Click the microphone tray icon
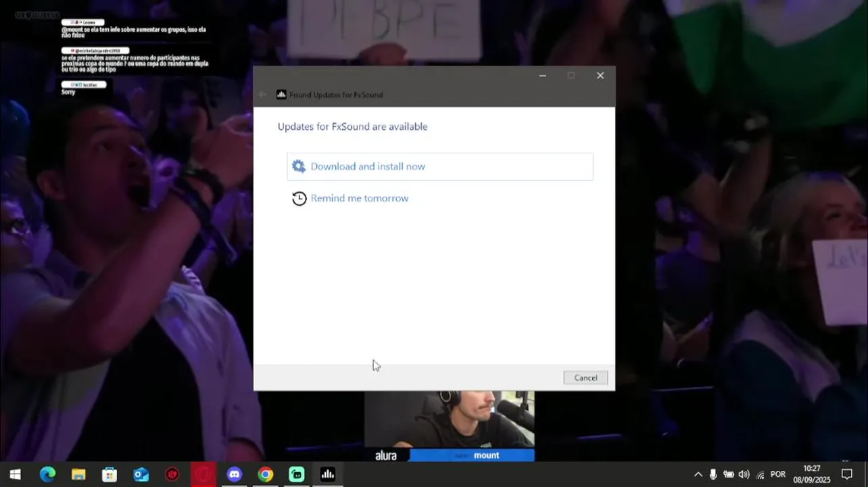The image size is (868, 487). [x=713, y=474]
